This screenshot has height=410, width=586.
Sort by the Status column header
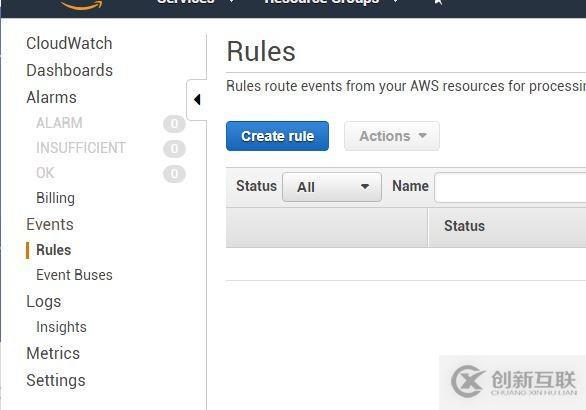coord(464,226)
